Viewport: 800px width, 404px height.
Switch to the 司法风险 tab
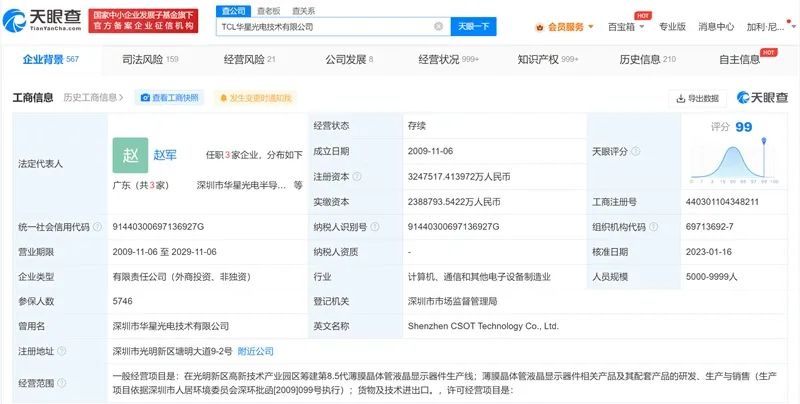pyautogui.click(x=150, y=59)
